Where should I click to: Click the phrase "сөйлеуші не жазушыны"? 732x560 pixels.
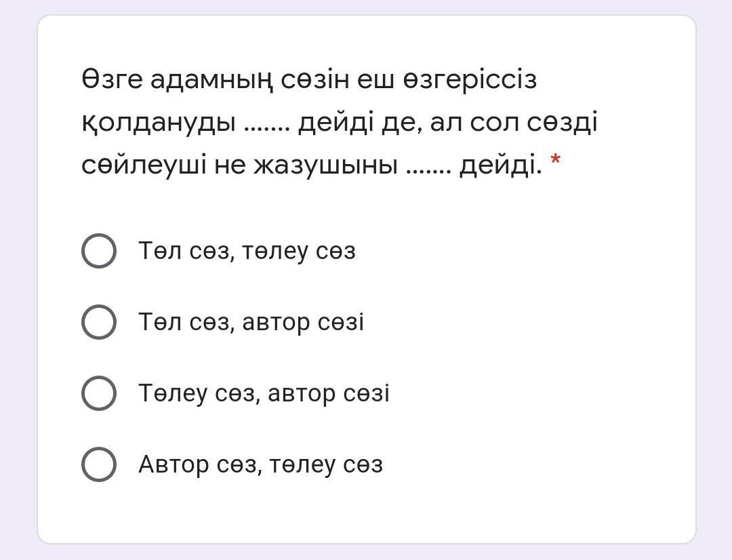coord(239,165)
